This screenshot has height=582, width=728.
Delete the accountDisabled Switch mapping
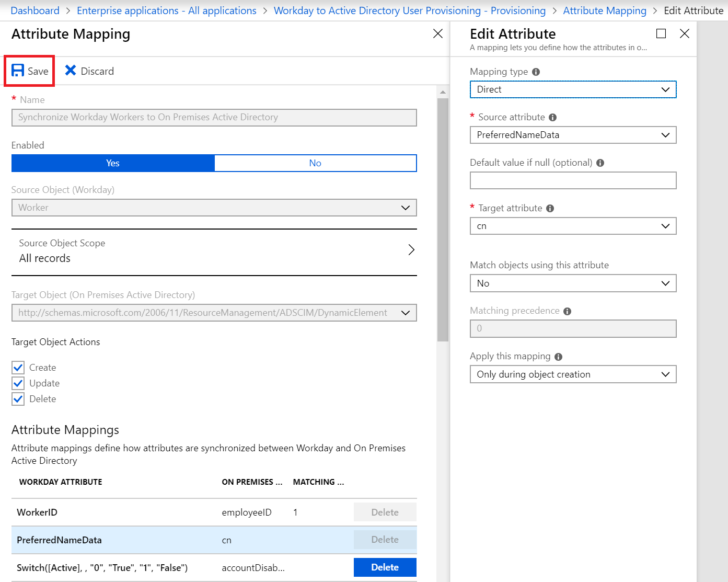point(385,567)
